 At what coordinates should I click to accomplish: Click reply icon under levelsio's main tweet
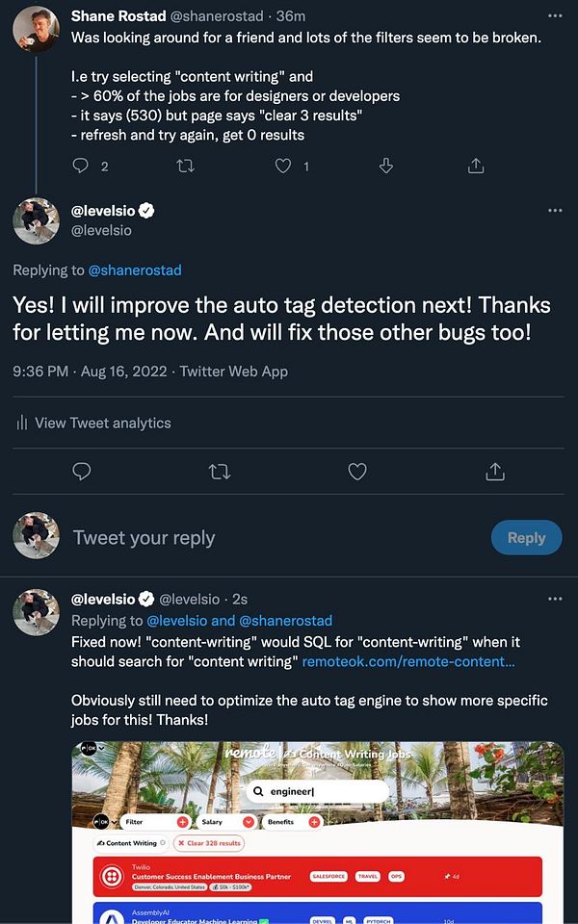pos(82,471)
